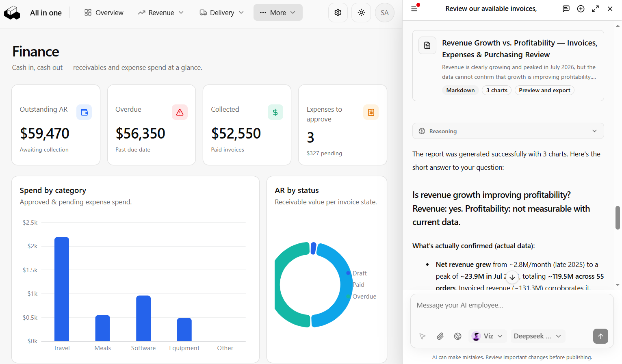Toggle the light/dark theme sun icon
Screen dimensions: 622x364
361,13
